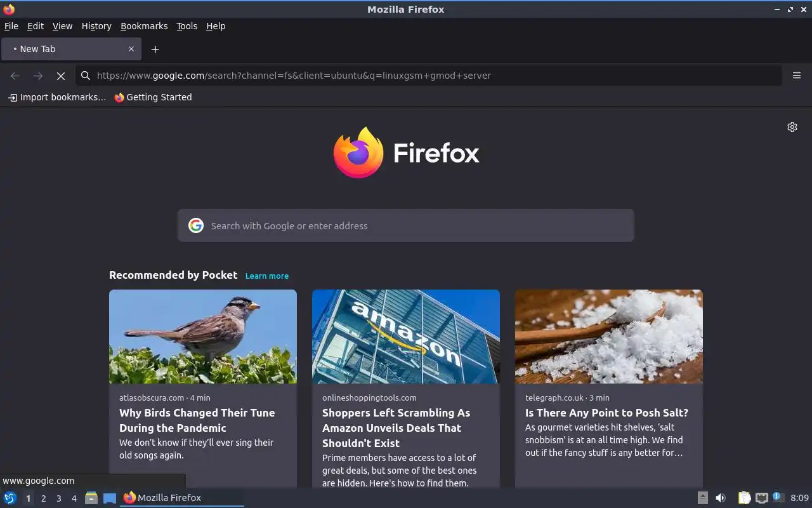The width and height of the screenshot is (812, 508).
Task: Click the Mozilla Firefox taskbar button
Action: [182, 498]
